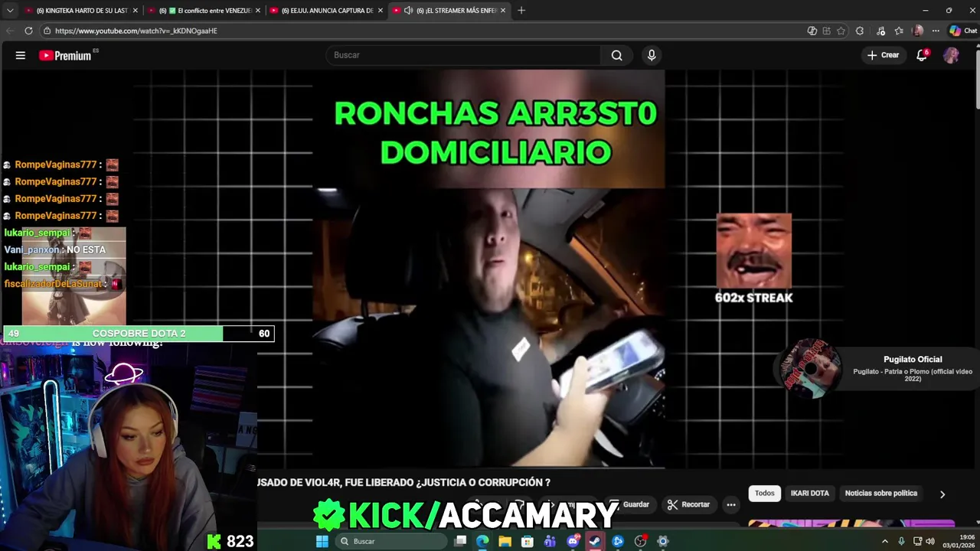Select the Todos filter chip
Viewport: 980px width, 551px height.
pyautogui.click(x=765, y=494)
